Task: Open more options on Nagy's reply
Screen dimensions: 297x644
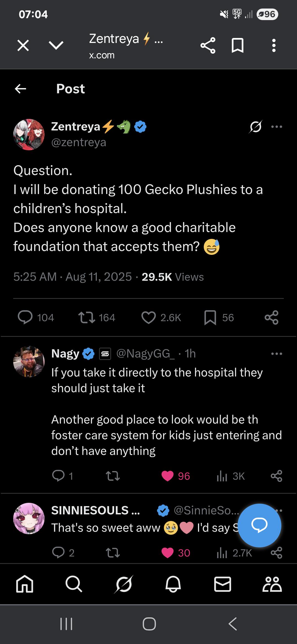Action: tap(277, 354)
